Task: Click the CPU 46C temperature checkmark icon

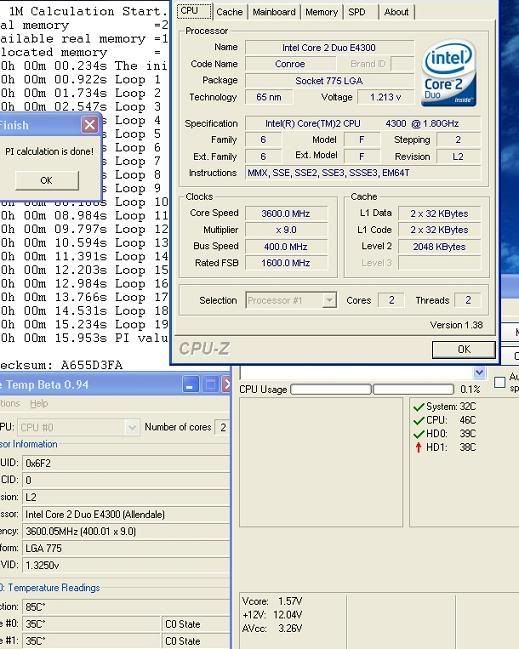Action: coord(418,421)
